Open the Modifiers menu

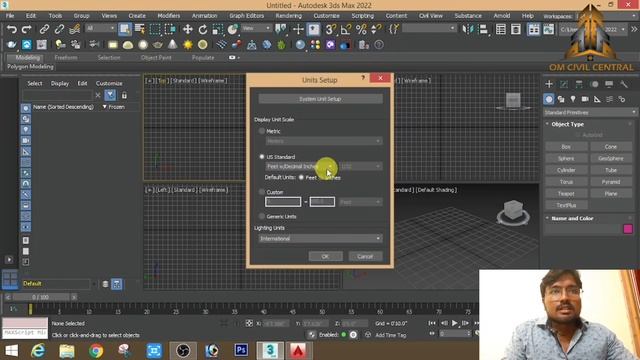[169, 16]
